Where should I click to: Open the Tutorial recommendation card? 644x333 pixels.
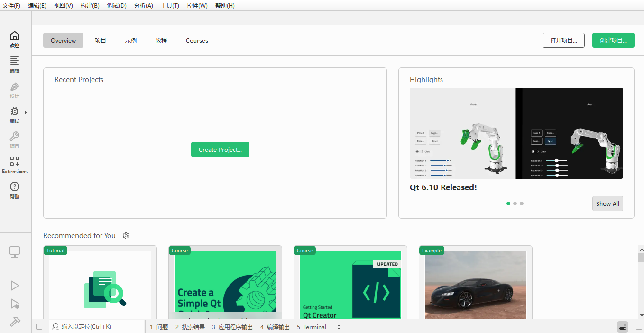click(x=100, y=282)
